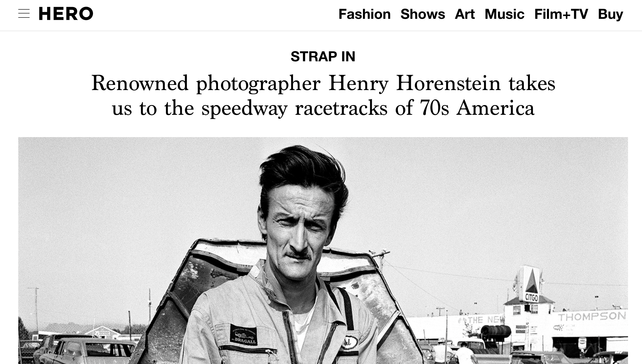
Task: Navigate to Film+TV
Action: click(x=561, y=14)
